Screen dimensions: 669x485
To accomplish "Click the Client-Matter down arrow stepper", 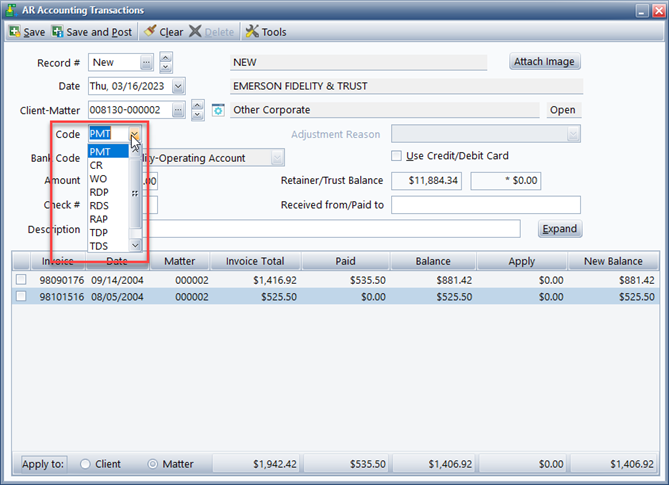I will [x=197, y=115].
